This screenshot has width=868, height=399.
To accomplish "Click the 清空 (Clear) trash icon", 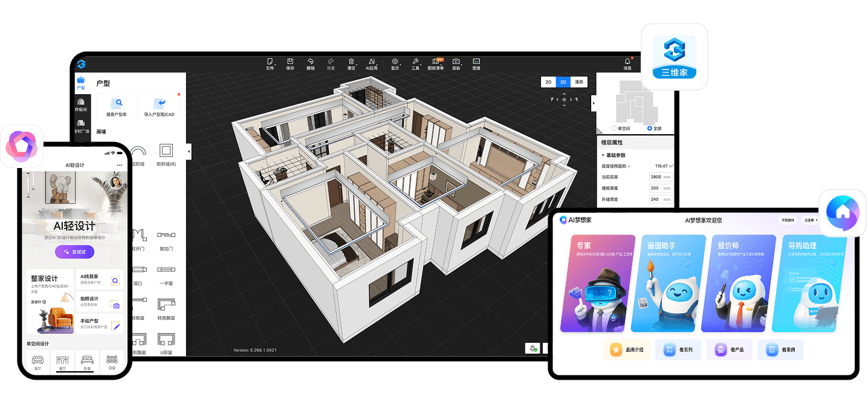I will (x=351, y=64).
